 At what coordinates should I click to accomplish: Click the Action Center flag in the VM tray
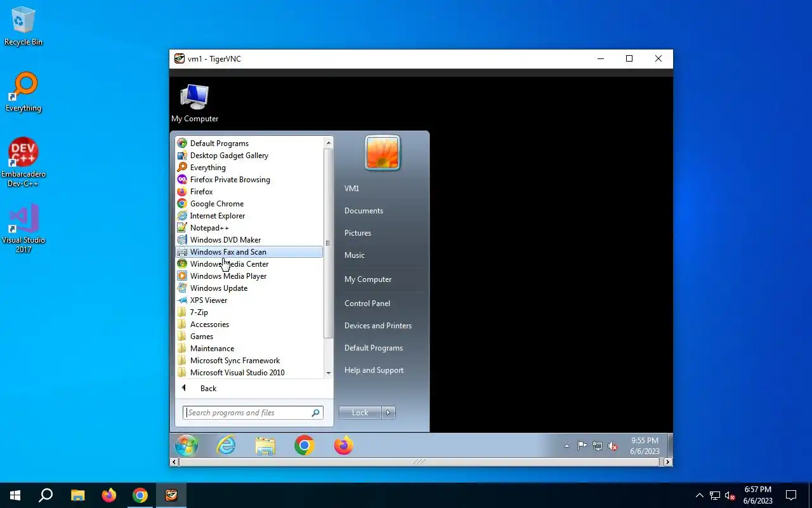coord(582,446)
